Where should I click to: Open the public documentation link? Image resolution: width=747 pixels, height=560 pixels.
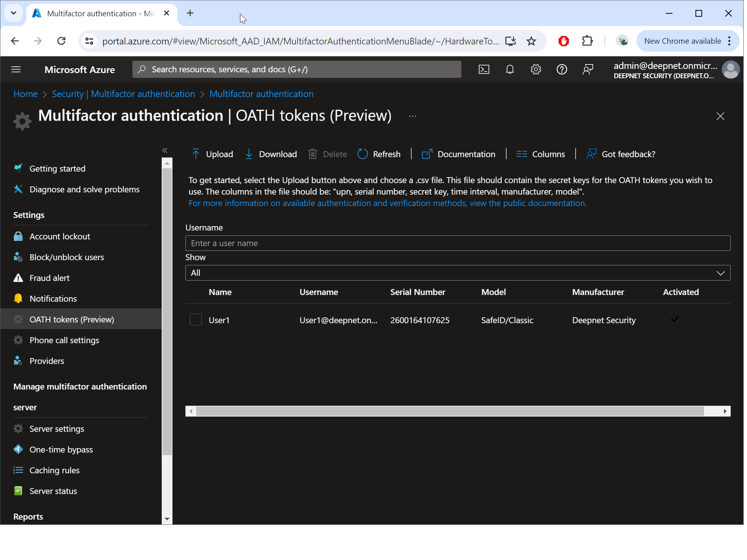coord(387,203)
